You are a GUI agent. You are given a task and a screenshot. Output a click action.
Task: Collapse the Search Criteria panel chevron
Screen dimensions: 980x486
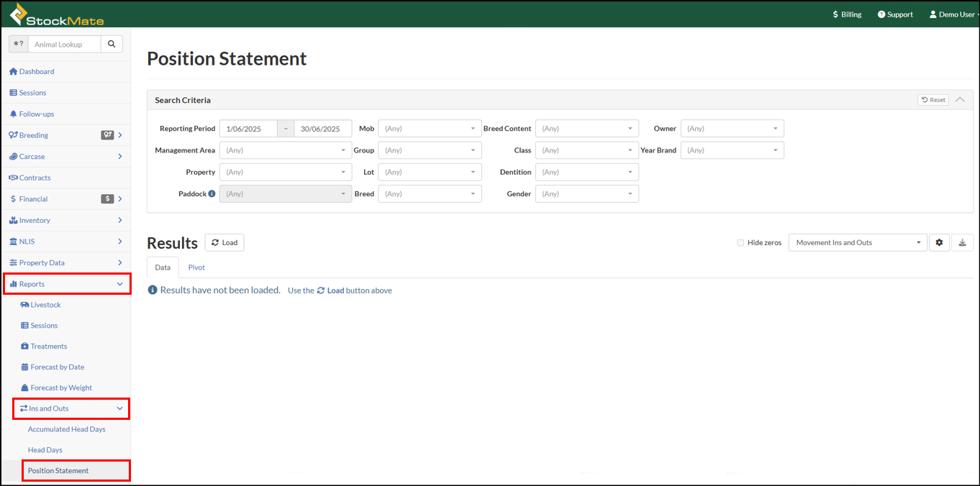pyautogui.click(x=960, y=100)
